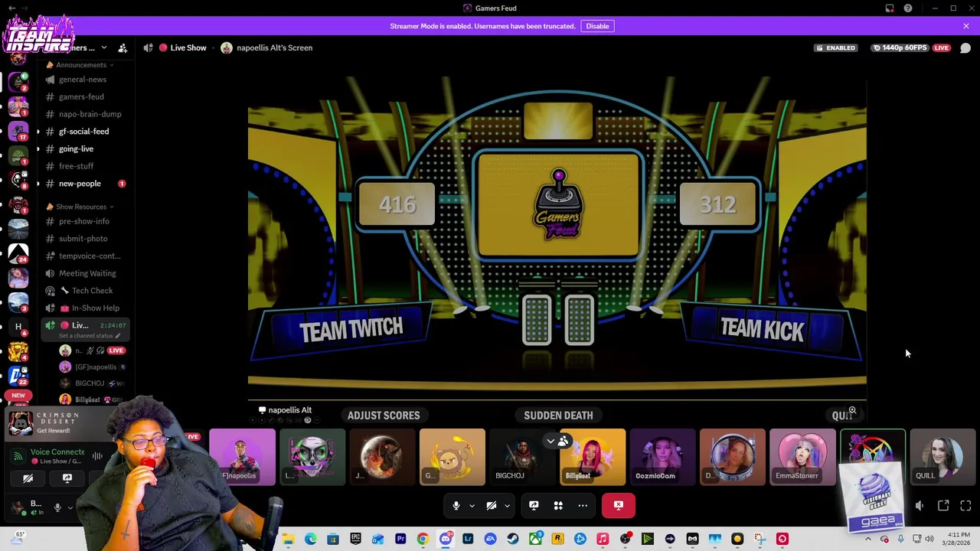The height and width of the screenshot is (551, 980).
Task: Pop out the stream window
Action: pyautogui.click(x=943, y=506)
